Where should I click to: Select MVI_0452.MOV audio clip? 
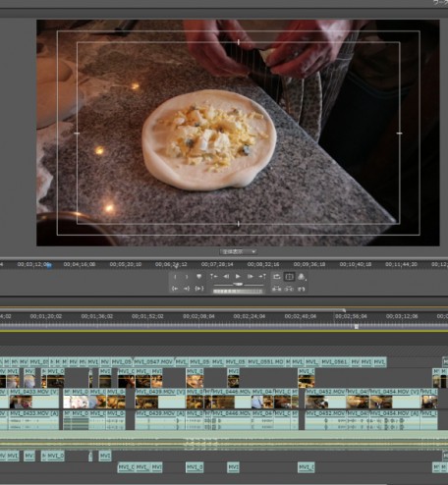pos(325,420)
